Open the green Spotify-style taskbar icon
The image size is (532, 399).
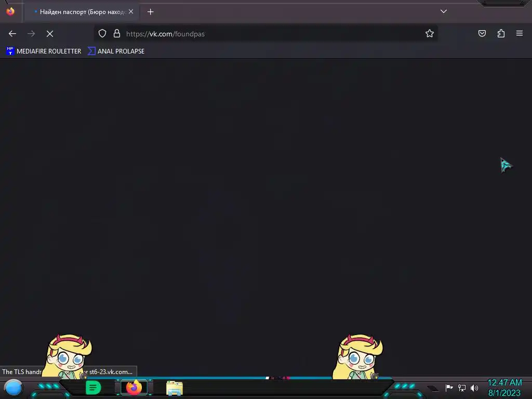click(x=93, y=388)
